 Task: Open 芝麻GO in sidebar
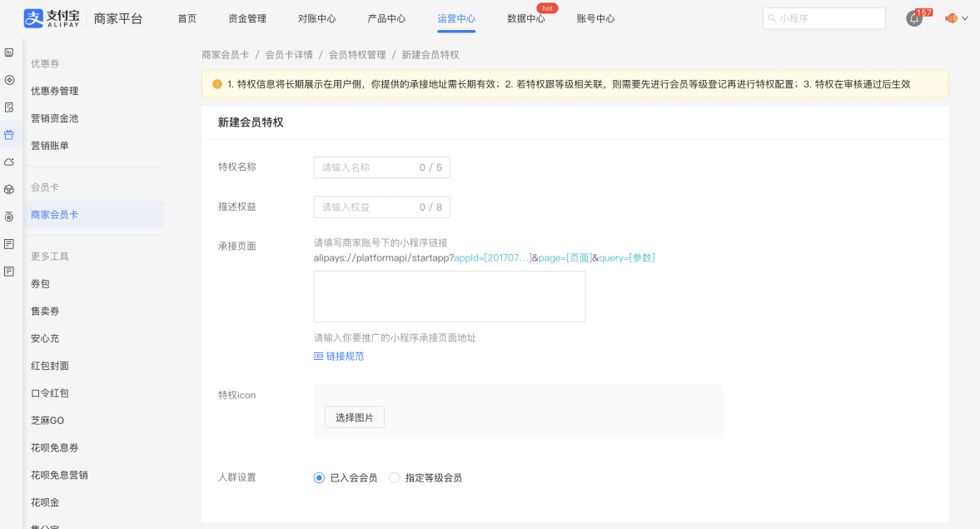47,420
